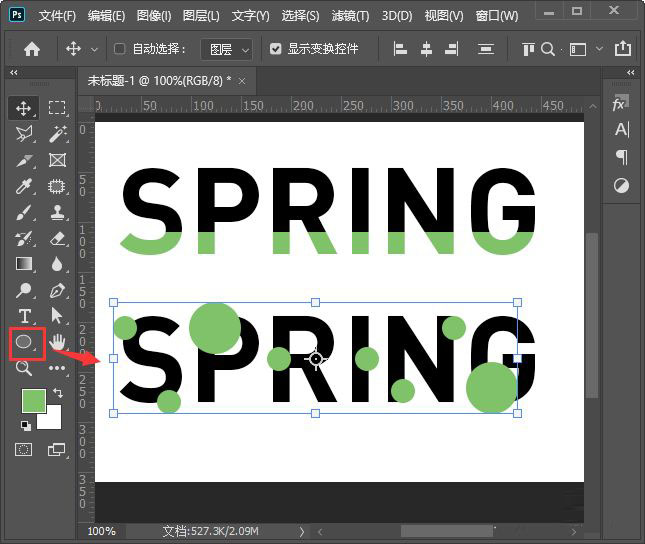Select the Path Selection arrow tool
Viewport: 645px width, 544px height.
[x=57, y=316]
